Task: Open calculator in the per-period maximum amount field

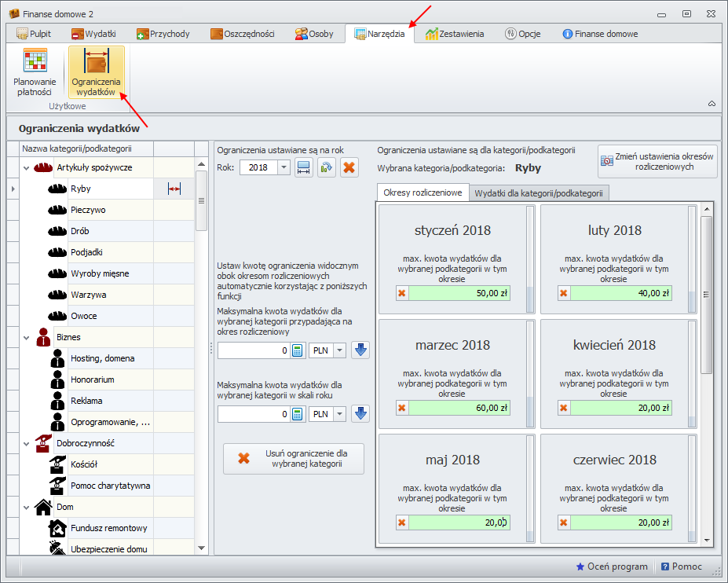Action: tap(298, 350)
